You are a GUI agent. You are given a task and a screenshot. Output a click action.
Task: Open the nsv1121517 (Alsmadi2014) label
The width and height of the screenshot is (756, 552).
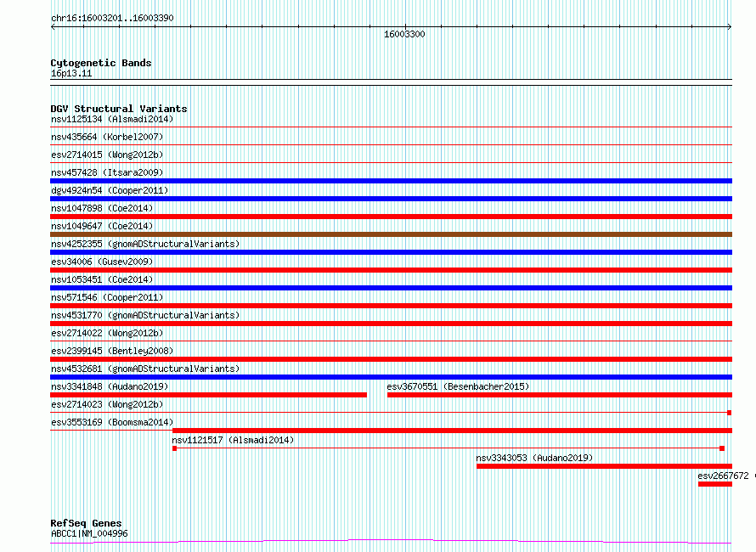coord(233,440)
